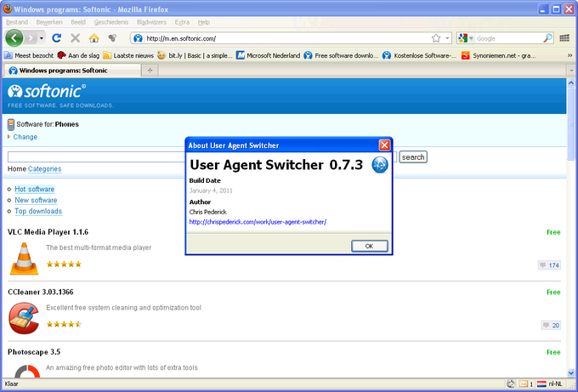Click the mail notification icon in status bar
This screenshot has width=578, height=392.
click(524, 383)
